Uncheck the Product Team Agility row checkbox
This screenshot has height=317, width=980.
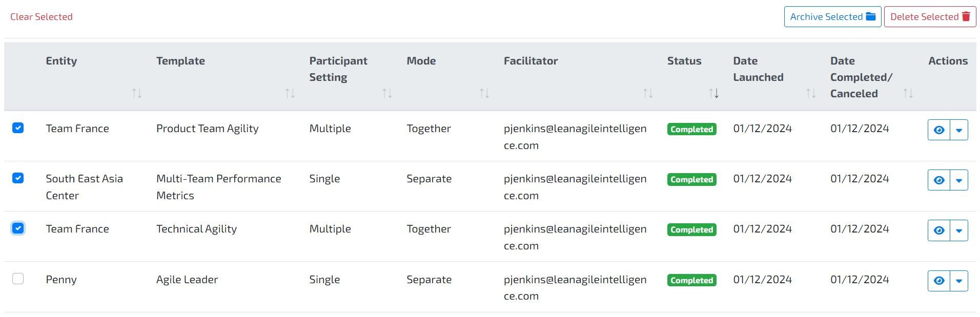[x=18, y=128]
